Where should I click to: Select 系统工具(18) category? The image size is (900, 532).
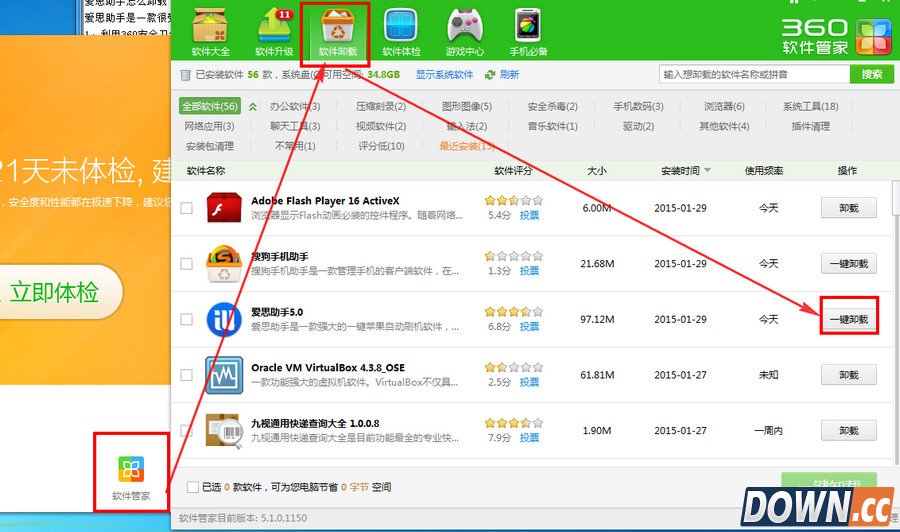tap(810, 106)
